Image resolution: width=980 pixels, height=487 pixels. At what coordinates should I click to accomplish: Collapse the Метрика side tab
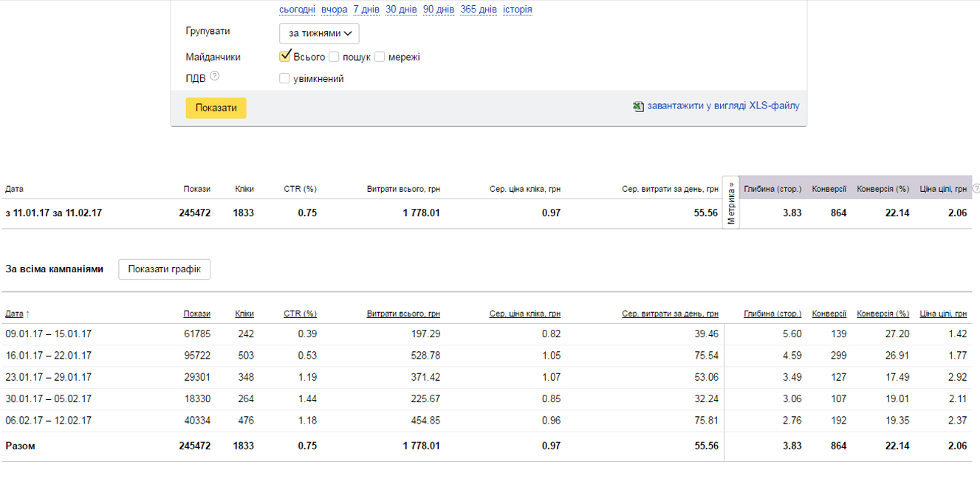pyautogui.click(x=731, y=203)
